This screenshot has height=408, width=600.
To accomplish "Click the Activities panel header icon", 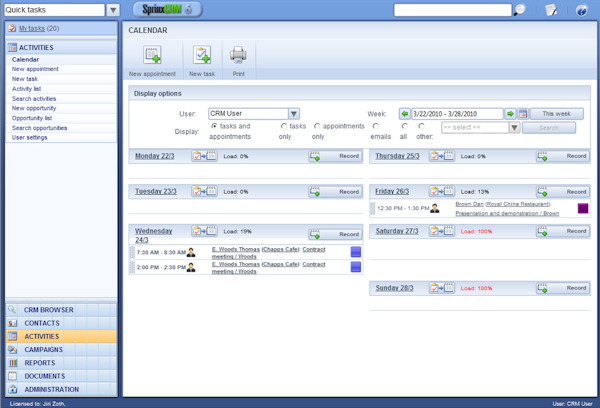I will [x=12, y=47].
